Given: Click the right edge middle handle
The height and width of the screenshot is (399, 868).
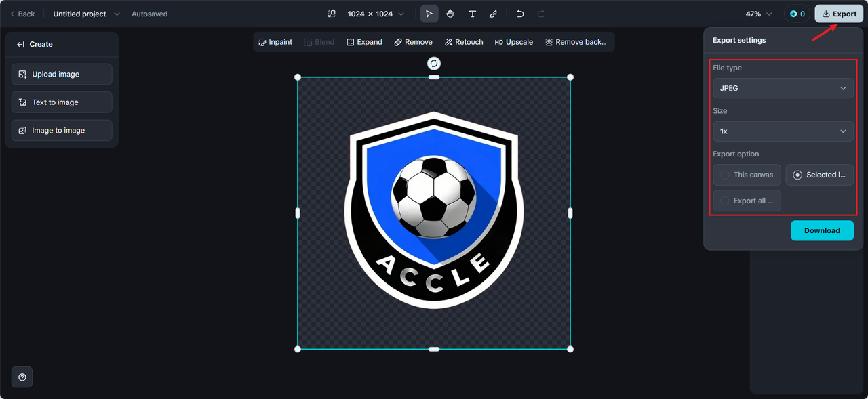Looking at the screenshot, I should point(570,213).
